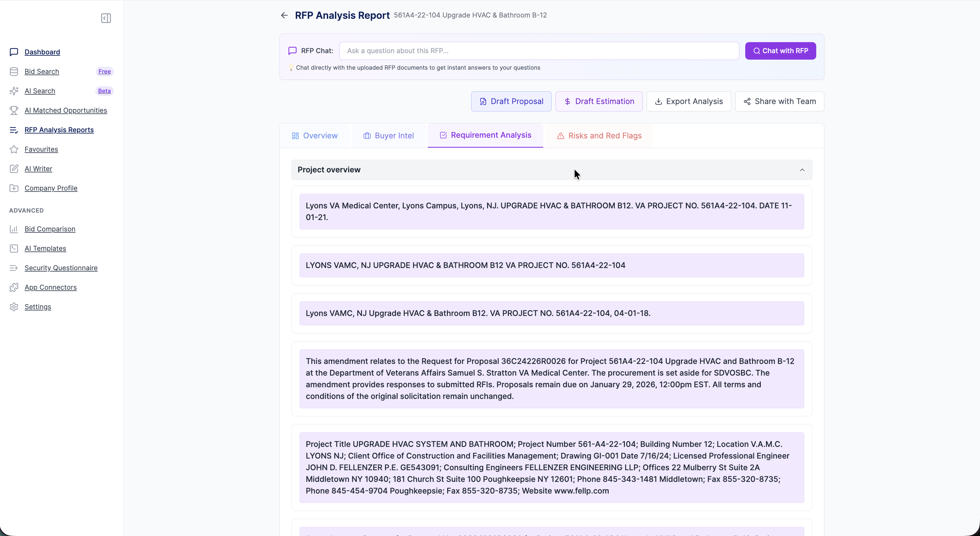Click the AI Templates terminal icon

point(14,248)
